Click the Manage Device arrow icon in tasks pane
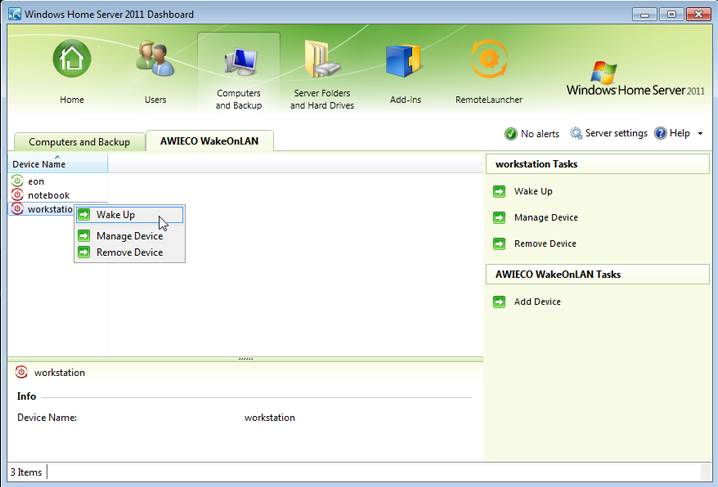 point(499,217)
